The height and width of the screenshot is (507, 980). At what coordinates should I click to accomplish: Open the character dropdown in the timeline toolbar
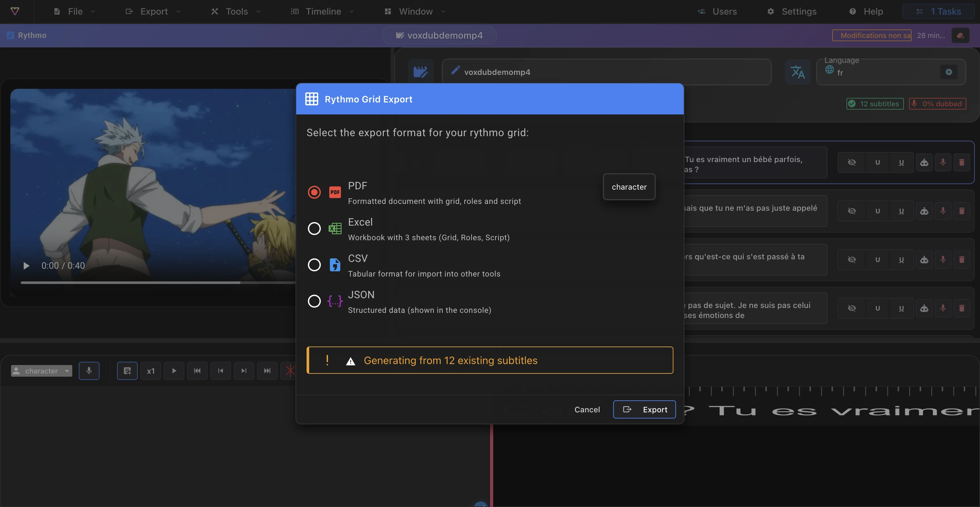[41, 371]
